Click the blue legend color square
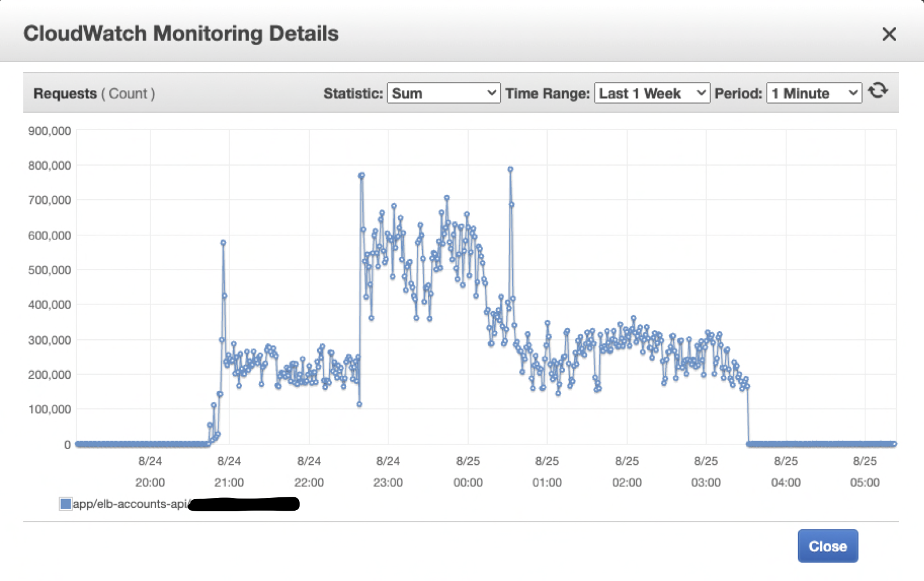Viewport: 924px width, 581px height. click(x=66, y=504)
